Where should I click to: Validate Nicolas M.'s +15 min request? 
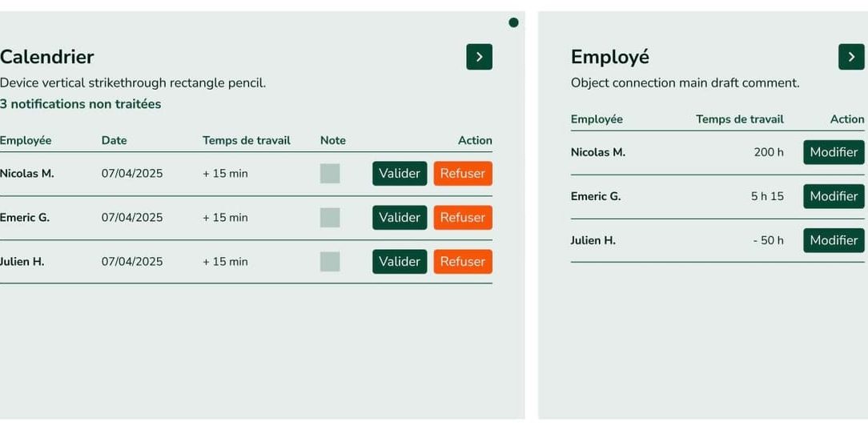400,174
